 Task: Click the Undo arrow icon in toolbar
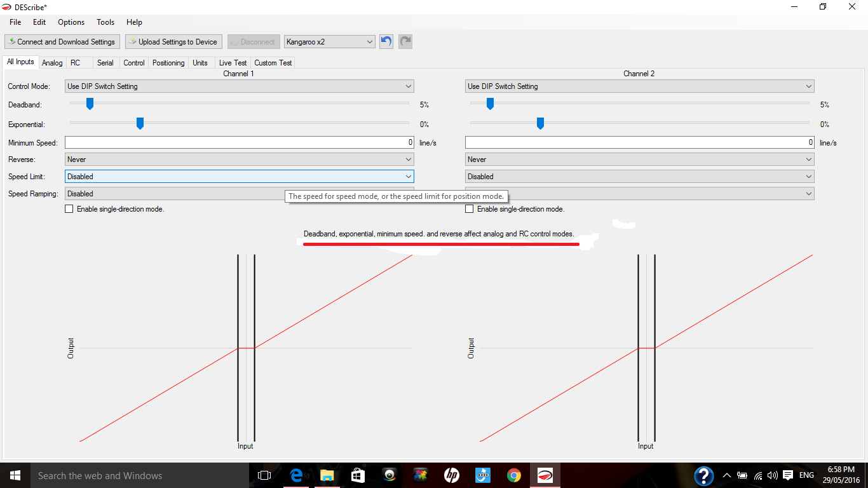point(386,42)
